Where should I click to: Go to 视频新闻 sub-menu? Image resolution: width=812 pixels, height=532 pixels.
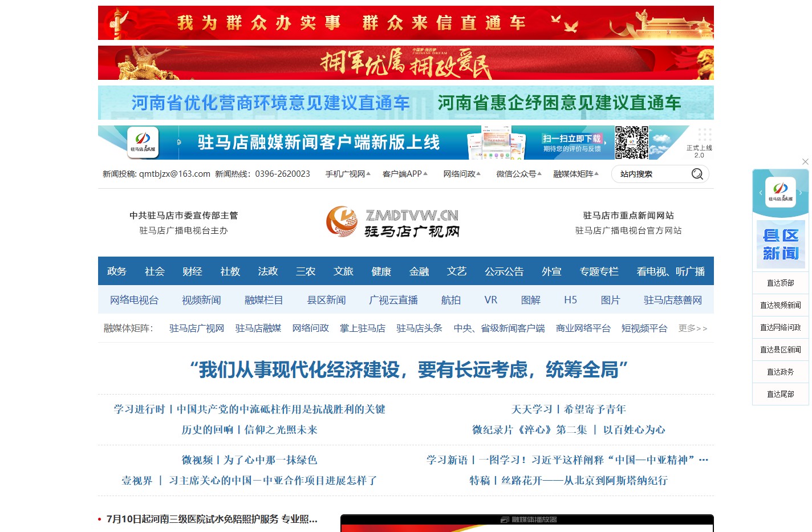pyautogui.click(x=201, y=300)
